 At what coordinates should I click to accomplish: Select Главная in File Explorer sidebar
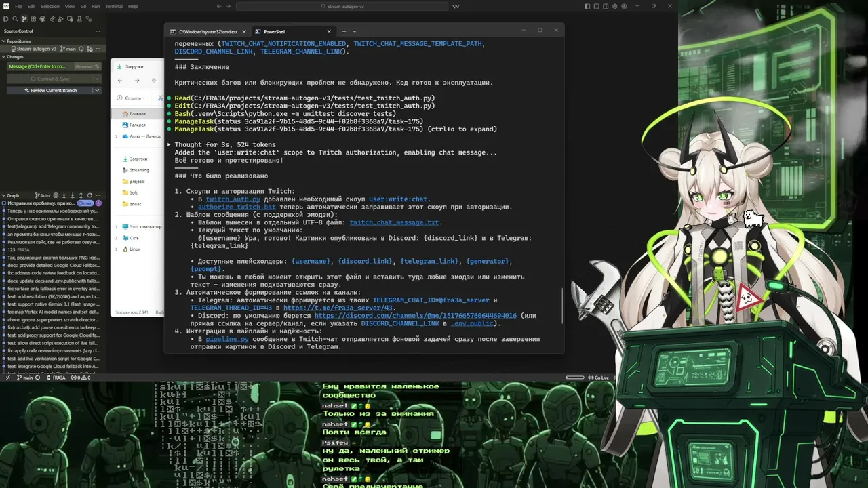tap(138, 114)
